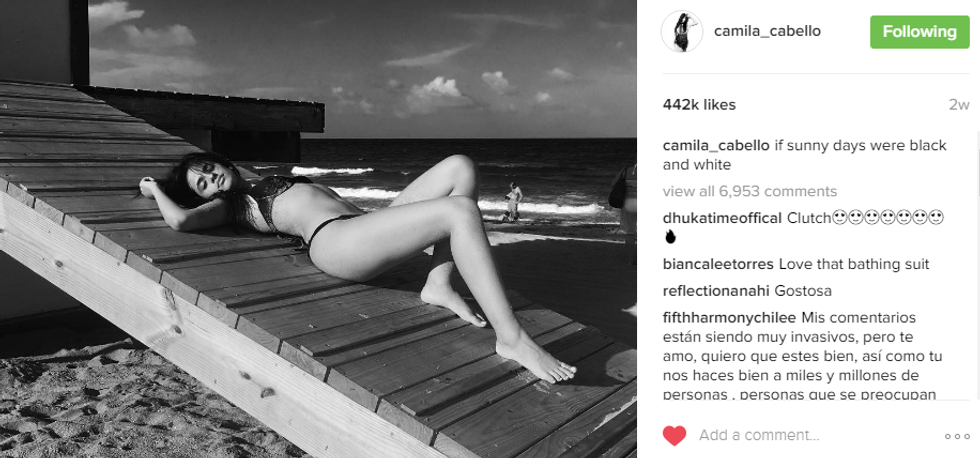Image resolution: width=980 pixels, height=458 pixels.
Task: Open the three-dot more options menu
Action: click(957, 436)
